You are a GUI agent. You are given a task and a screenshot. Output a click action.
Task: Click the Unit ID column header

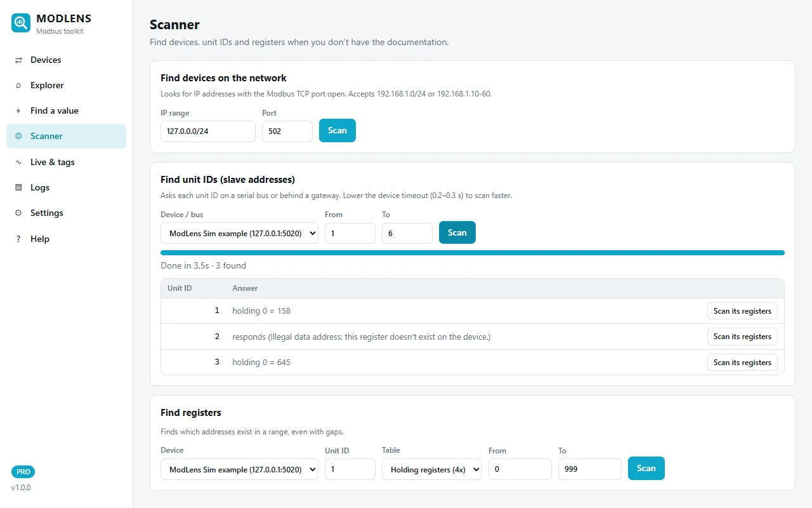180,288
